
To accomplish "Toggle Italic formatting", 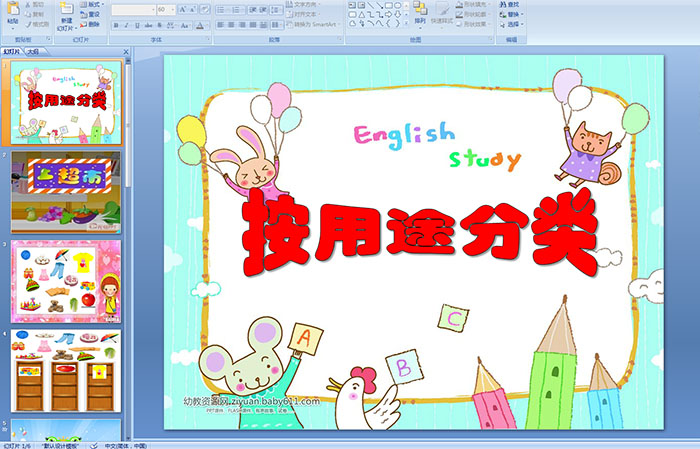I will 126,25.
